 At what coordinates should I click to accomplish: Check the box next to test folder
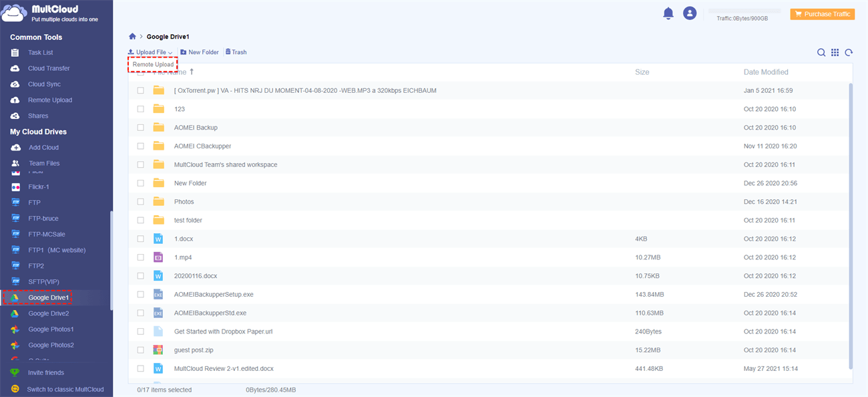tap(140, 220)
